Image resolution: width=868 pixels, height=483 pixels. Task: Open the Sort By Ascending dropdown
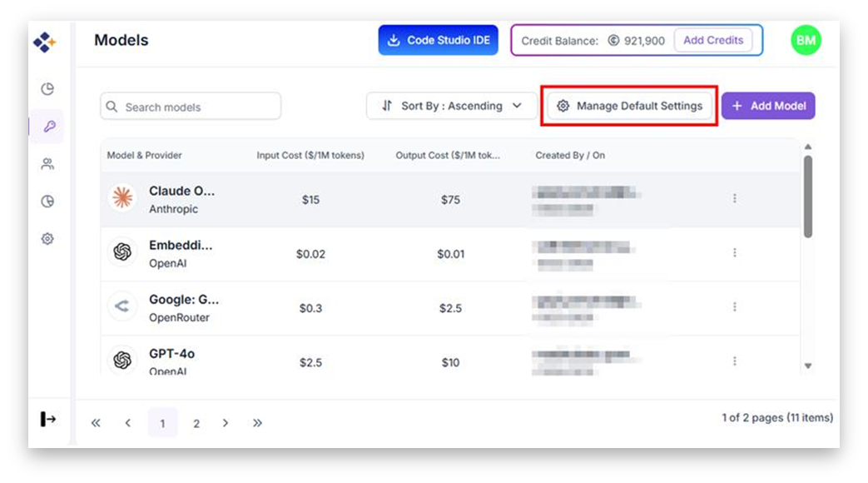pyautogui.click(x=451, y=106)
